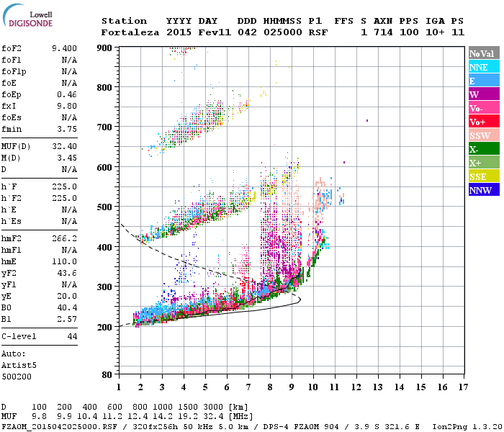This screenshot has height=432, width=504.
Task: Click the isolated purple echo near 12.5 MHz
Action: pyautogui.click(x=367, y=120)
